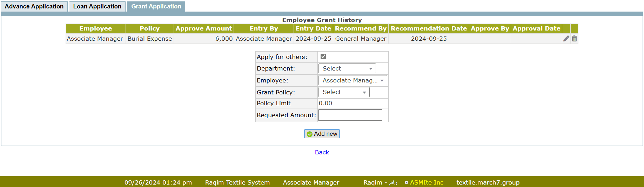
Task: Click the Entry Date column header
Action: (x=313, y=28)
